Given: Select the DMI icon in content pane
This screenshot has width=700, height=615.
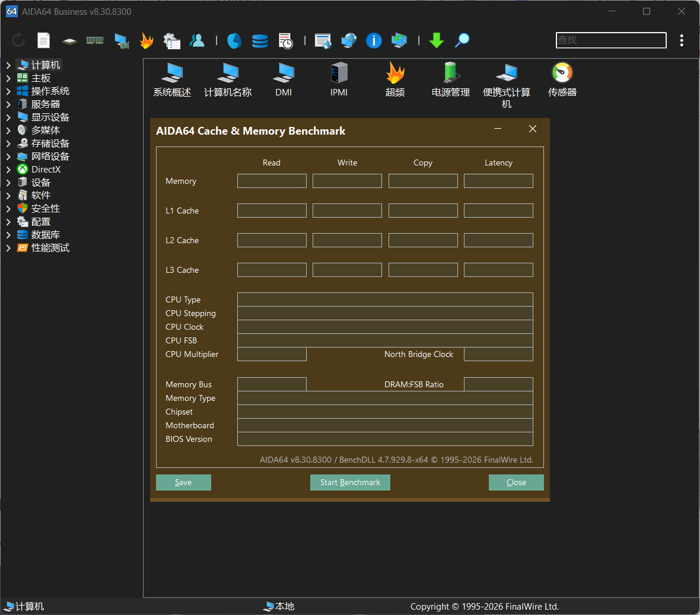Looking at the screenshot, I should [284, 80].
